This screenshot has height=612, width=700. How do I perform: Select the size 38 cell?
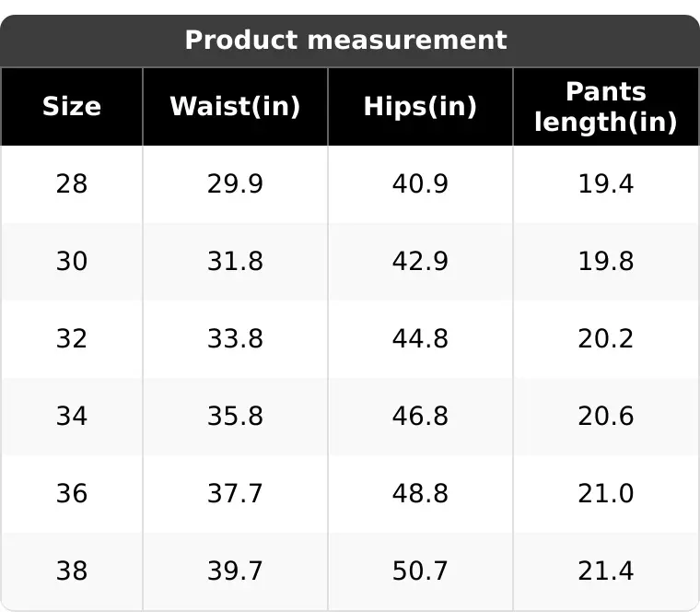point(72,571)
